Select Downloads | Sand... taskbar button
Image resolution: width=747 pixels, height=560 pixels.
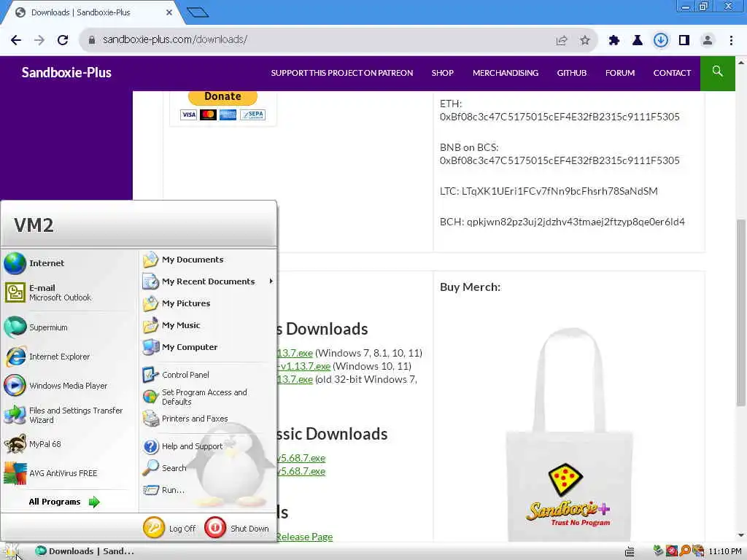[x=86, y=551]
